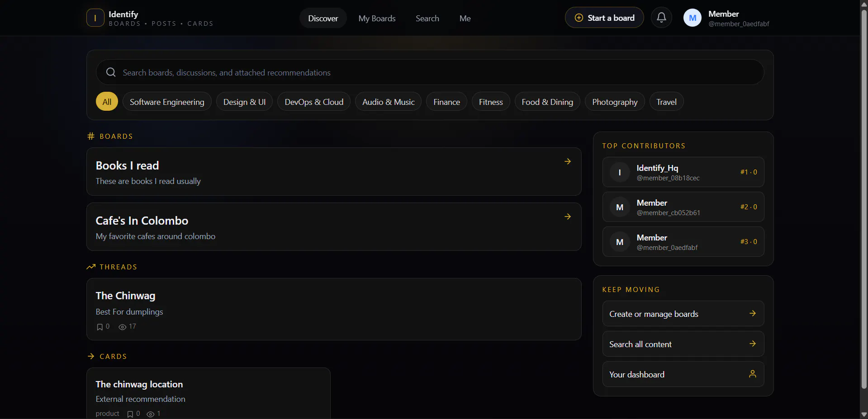The width and height of the screenshot is (868, 419).
Task: Click the plus icon in Start a board
Action: coord(579,18)
